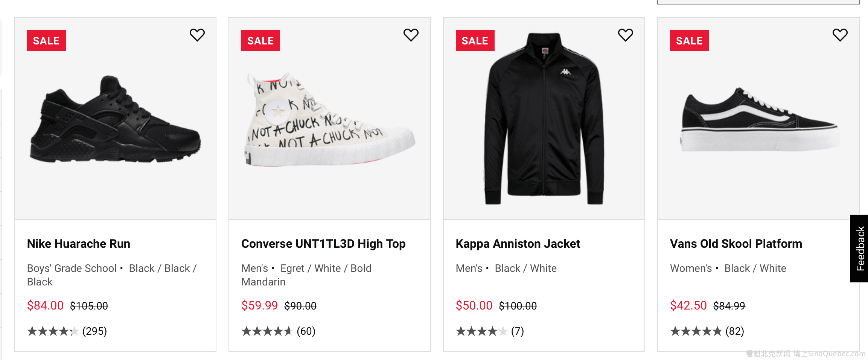
Task: Go to Kappa Anniston Jacket product page
Action: 518,244
